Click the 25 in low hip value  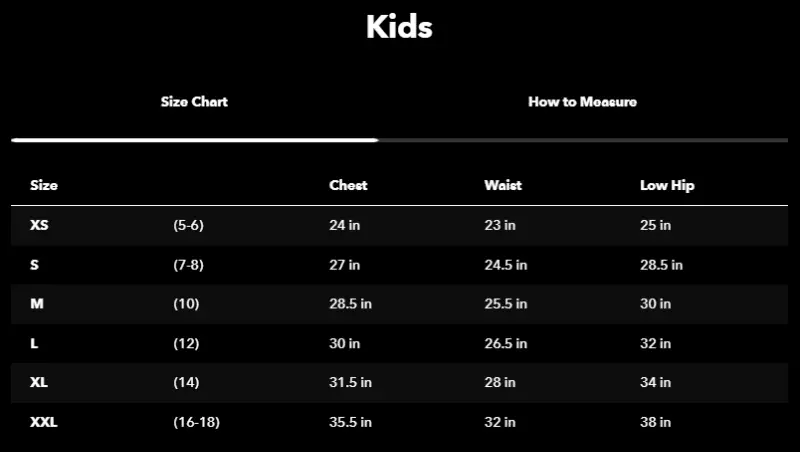point(655,226)
